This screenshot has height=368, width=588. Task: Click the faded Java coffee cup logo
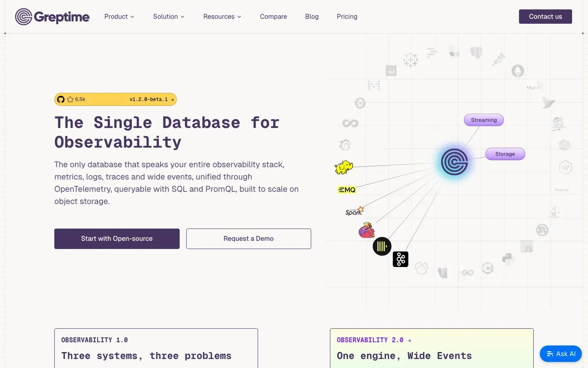click(554, 211)
